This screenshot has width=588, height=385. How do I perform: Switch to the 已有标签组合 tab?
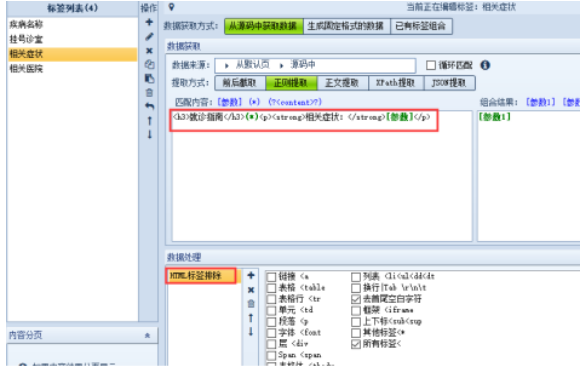click(x=421, y=26)
